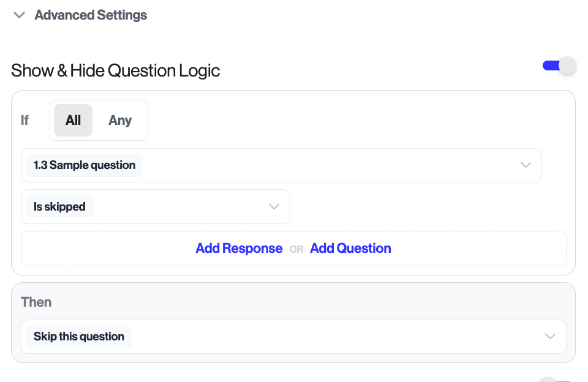Collapse Advanced Settings using its chevron icon
The height and width of the screenshot is (382, 588).
19,15
